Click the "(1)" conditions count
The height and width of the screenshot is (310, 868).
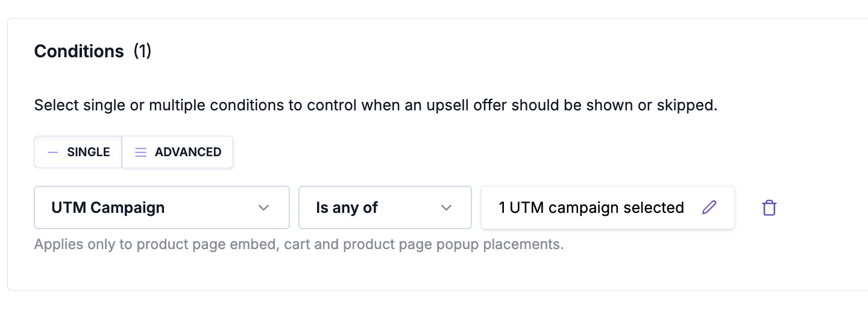coord(142,51)
